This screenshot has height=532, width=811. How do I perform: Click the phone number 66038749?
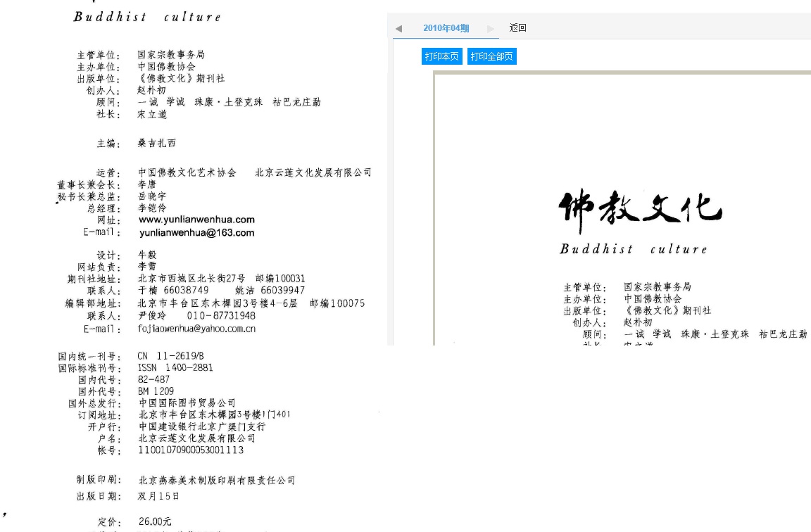[x=186, y=291]
